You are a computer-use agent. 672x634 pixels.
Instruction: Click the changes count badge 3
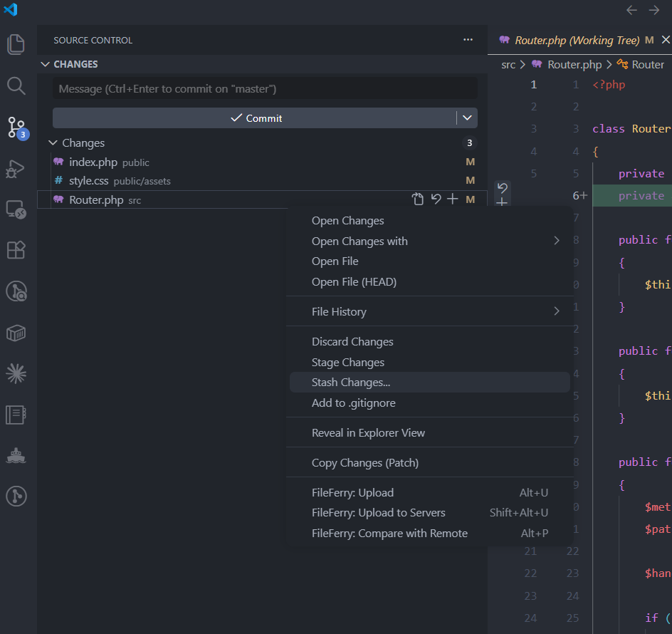click(x=470, y=143)
